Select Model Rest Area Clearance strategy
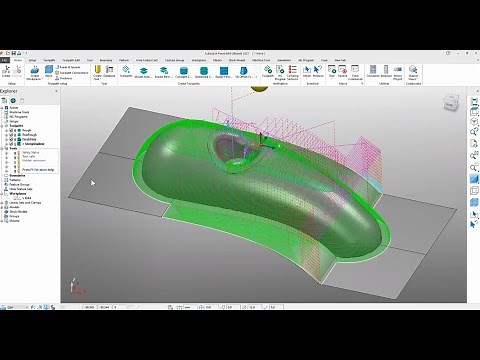Viewport: 480px width, 360px height. 163,72
